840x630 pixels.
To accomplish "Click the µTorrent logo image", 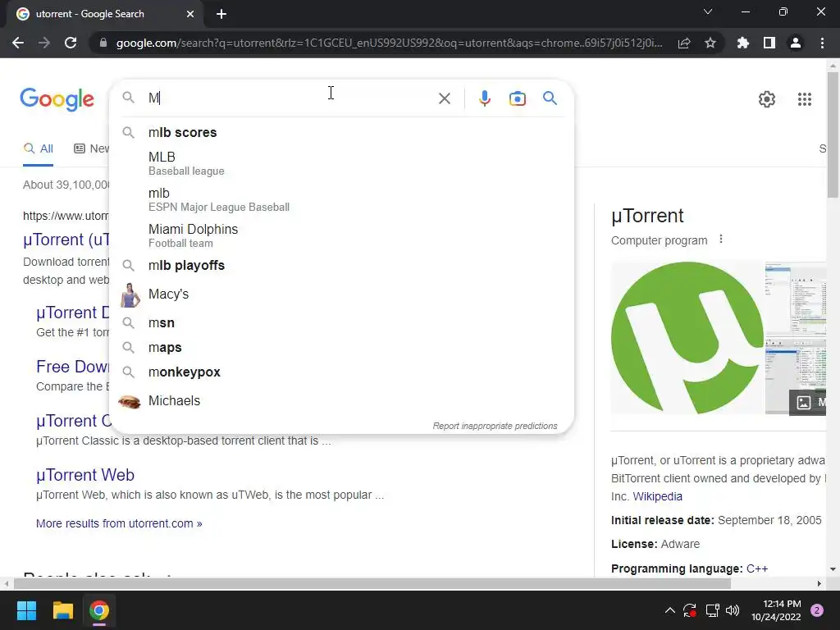I will point(687,337).
